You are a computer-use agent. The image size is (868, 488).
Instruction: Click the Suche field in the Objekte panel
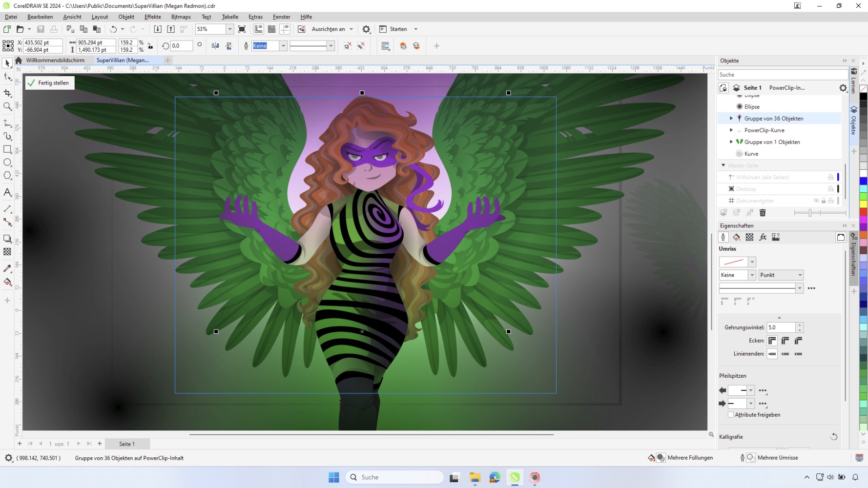point(781,74)
